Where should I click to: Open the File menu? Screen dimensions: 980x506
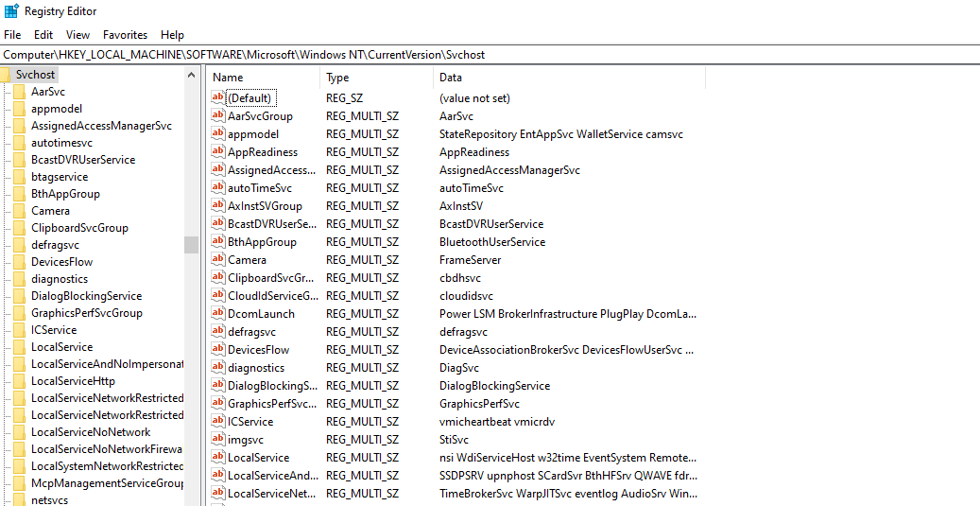(x=12, y=35)
